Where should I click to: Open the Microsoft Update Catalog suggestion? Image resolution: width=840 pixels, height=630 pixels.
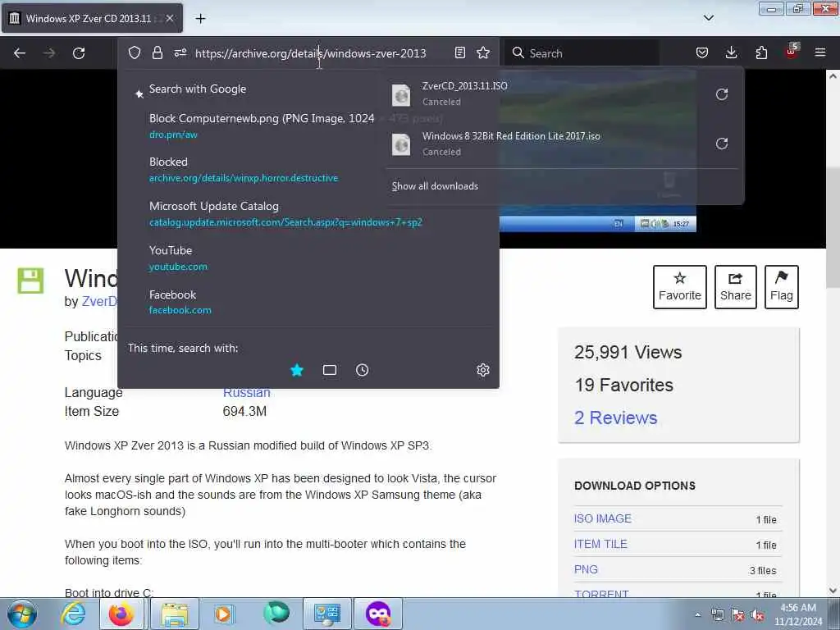[308, 214]
